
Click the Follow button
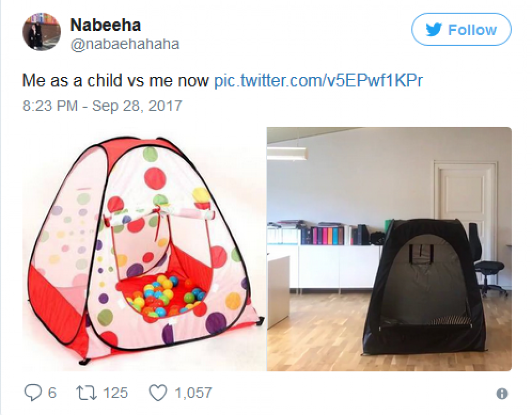click(x=461, y=29)
